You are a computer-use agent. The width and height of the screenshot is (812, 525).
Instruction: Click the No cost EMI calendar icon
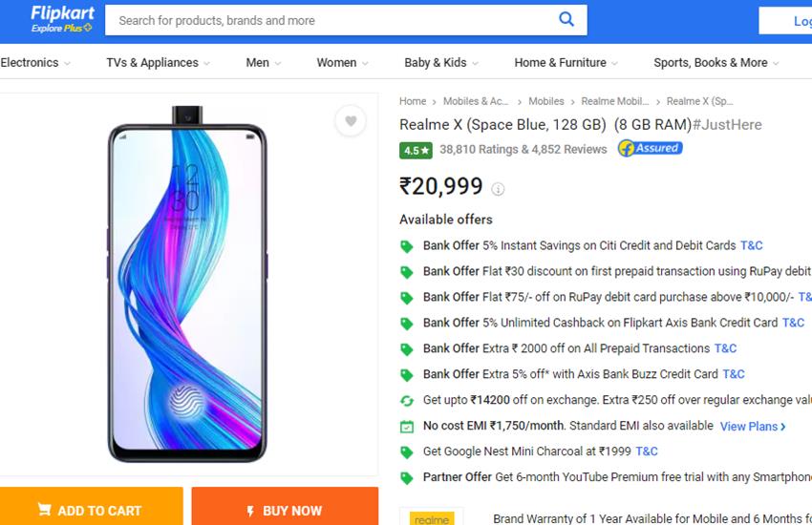[x=407, y=426]
